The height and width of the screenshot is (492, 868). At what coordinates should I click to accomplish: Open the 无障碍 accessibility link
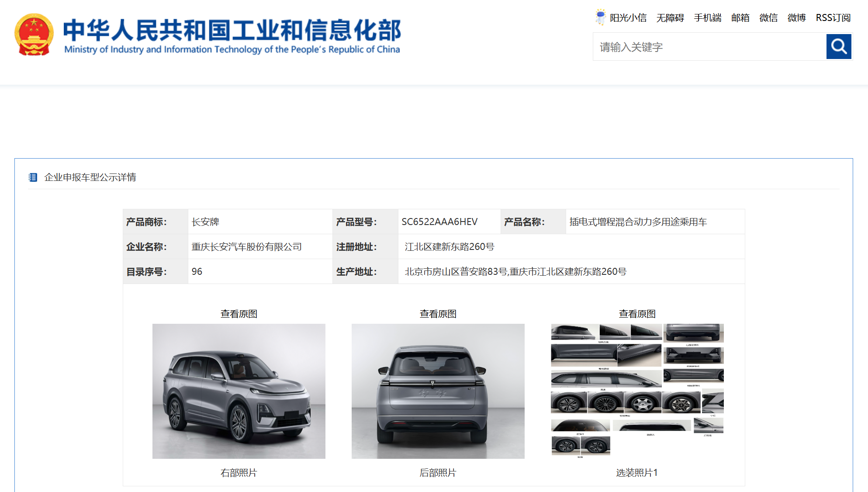point(670,18)
